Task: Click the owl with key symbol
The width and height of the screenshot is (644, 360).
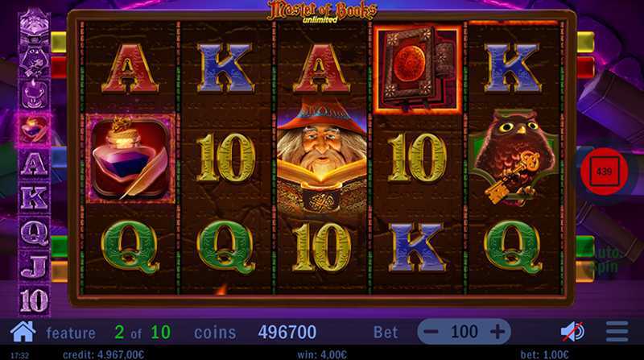Action: (x=513, y=157)
